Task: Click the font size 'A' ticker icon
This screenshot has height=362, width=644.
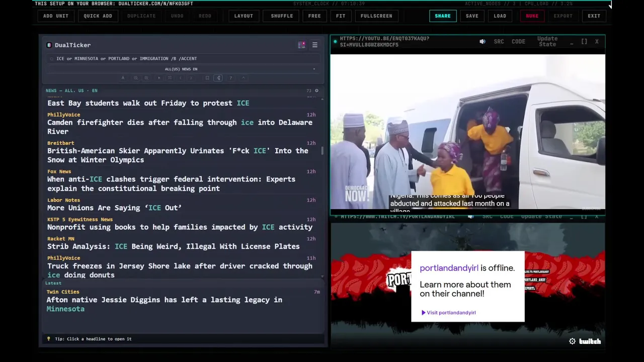Action: click(123, 78)
